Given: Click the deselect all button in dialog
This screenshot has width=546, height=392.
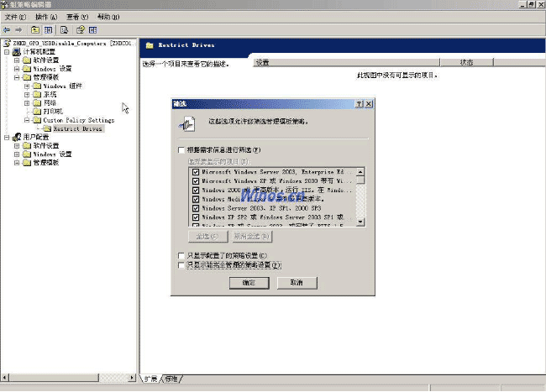Looking at the screenshot, I should click(252, 237).
